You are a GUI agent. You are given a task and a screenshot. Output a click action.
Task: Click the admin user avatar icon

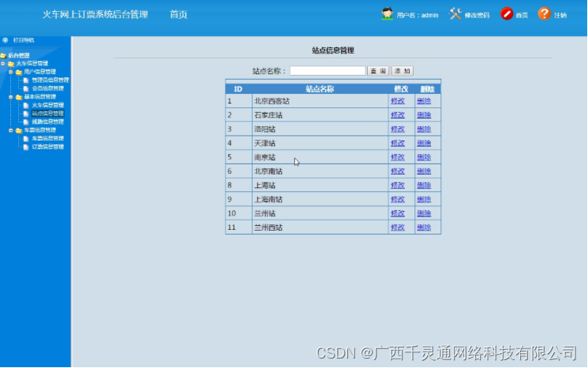(388, 14)
